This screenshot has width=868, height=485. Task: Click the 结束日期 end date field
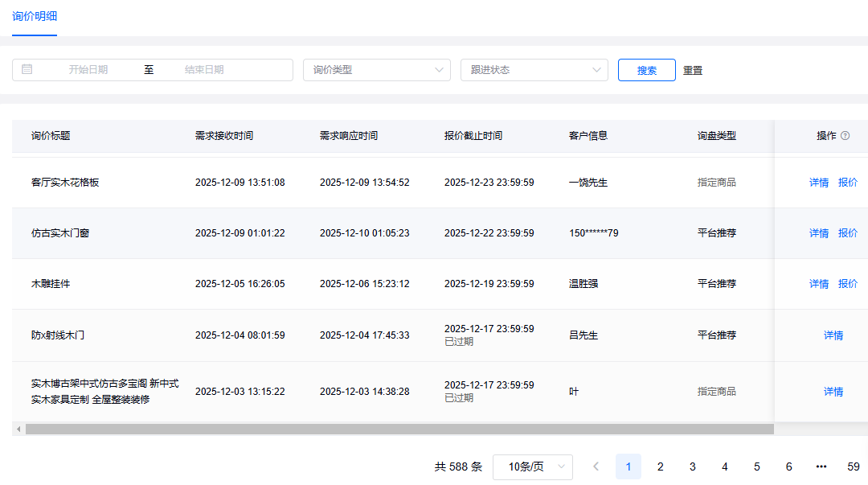[204, 70]
